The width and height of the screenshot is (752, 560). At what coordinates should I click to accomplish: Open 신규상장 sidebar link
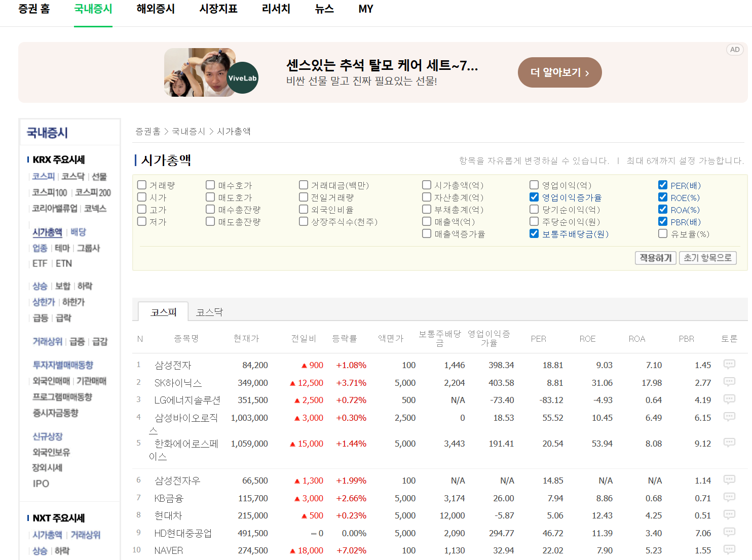pos(48,436)
